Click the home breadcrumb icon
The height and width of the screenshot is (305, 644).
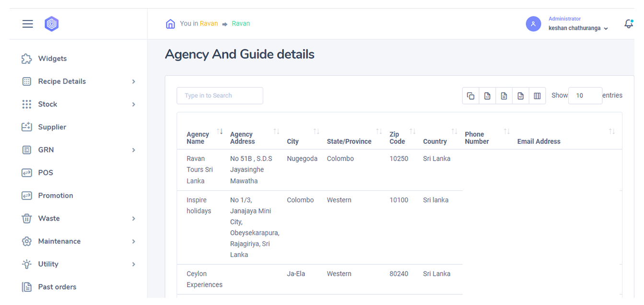[170, 24]
